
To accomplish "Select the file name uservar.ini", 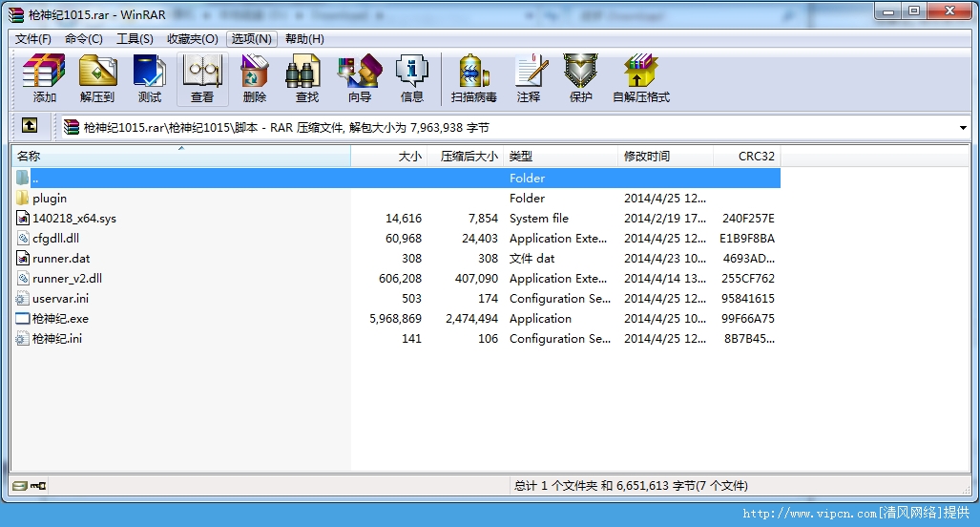I will (x=61, y=298).
